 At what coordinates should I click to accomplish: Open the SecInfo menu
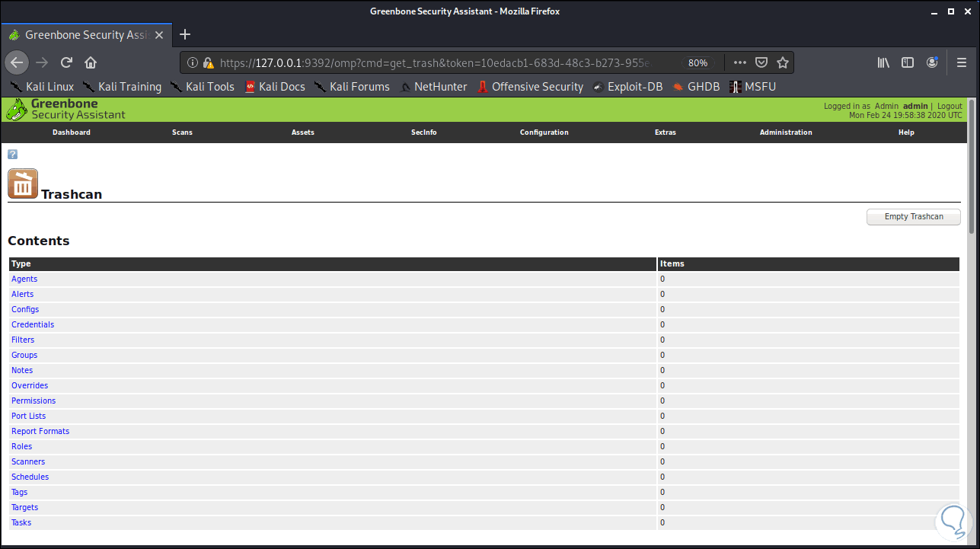click(x=424, y=132)
